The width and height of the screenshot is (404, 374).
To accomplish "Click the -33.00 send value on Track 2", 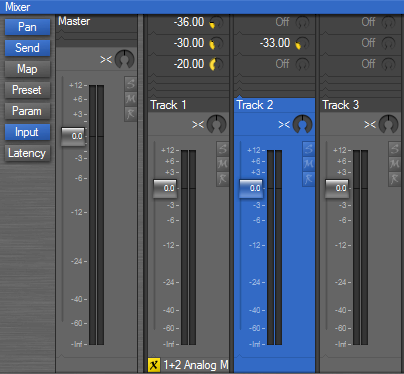I will pos(275,43).
